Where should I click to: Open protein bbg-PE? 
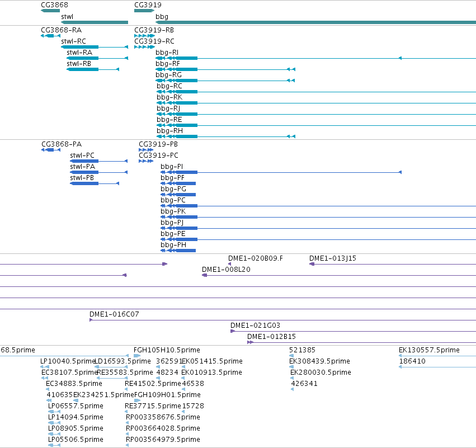[x=173, y=234]
